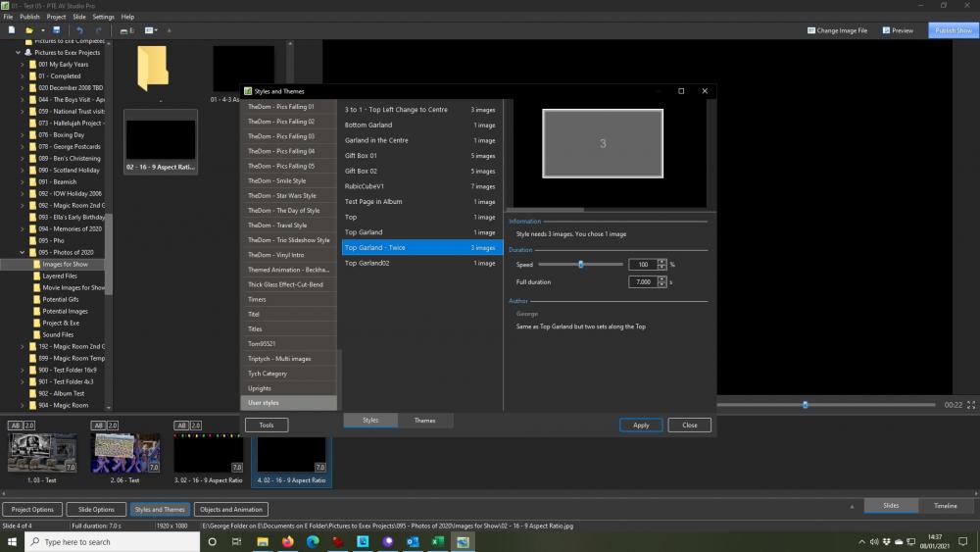The image size is (980, 552).
Task: Click the fullscreen icon next to 00:22
Action: [x=970, y=405]
